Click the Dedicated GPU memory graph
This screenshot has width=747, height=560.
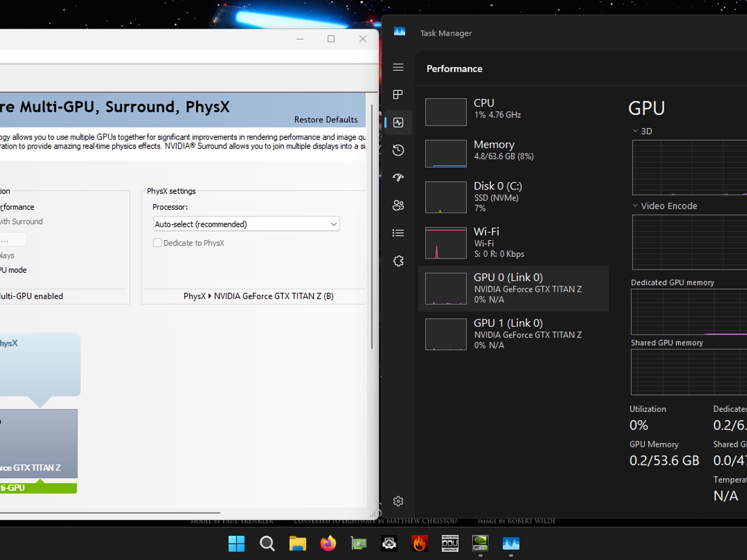(x=689, y=312)
